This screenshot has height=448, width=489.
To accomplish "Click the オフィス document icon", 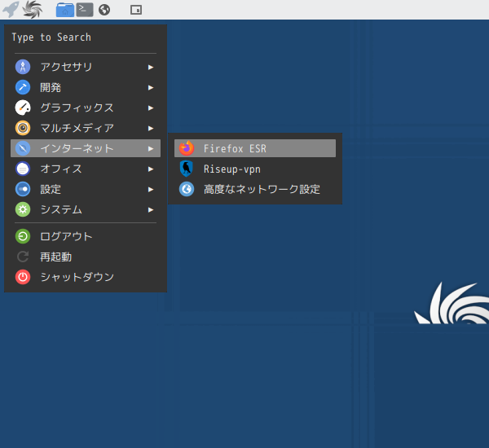I will click(23, 169).
